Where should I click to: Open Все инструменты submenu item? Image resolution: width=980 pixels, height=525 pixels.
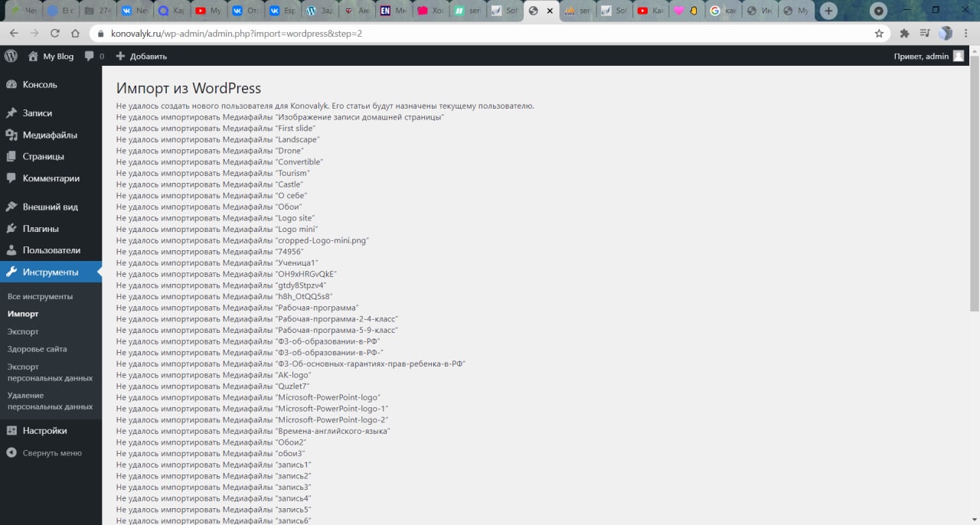pyautogui.click(x=40, y=296)
